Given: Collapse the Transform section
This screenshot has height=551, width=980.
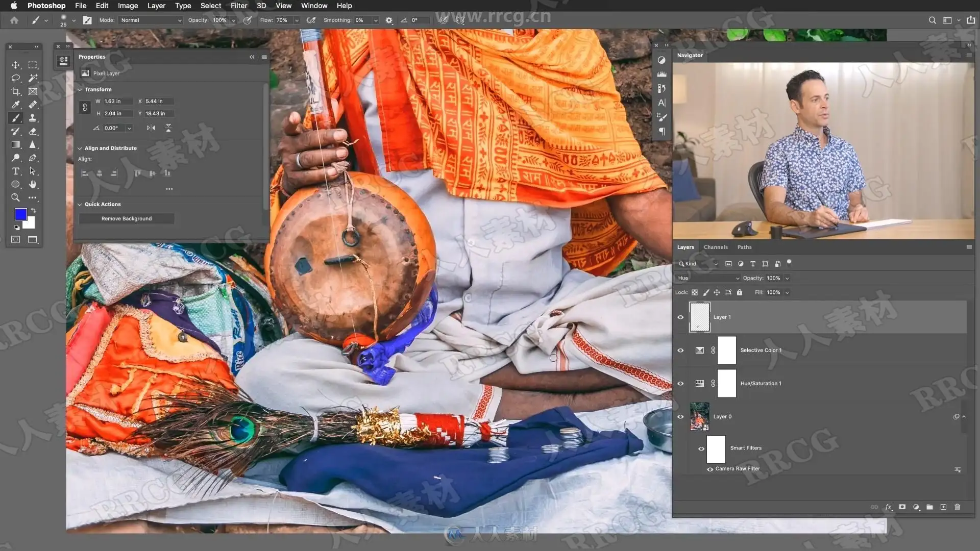Looking at the screenshot, I should point(80,89).
